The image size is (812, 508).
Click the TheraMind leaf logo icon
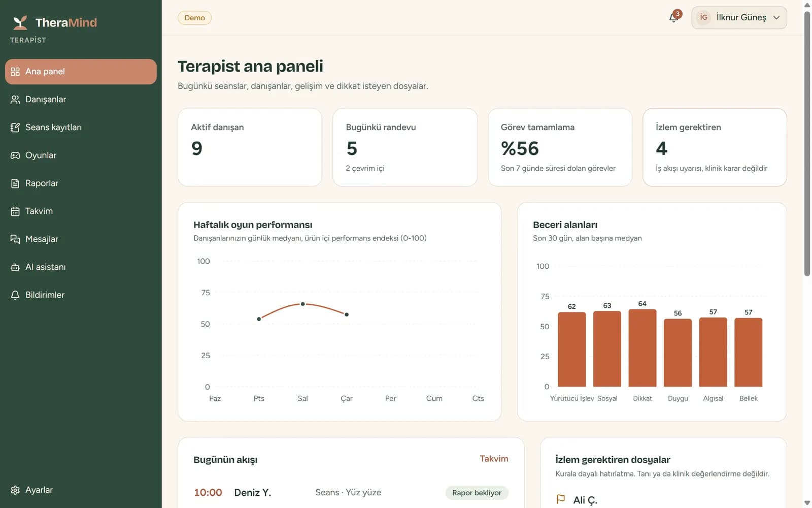pos(20,23)
